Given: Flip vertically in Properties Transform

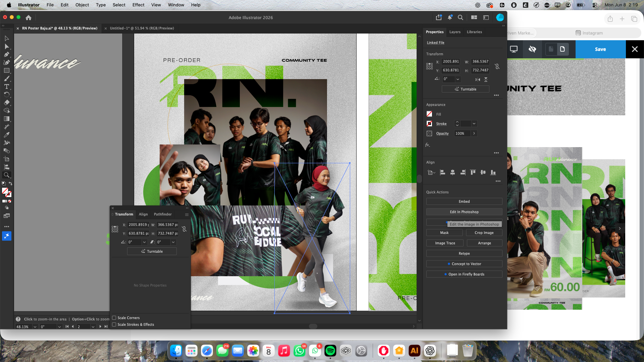Looking at the screenshot, I should [486, 79].
